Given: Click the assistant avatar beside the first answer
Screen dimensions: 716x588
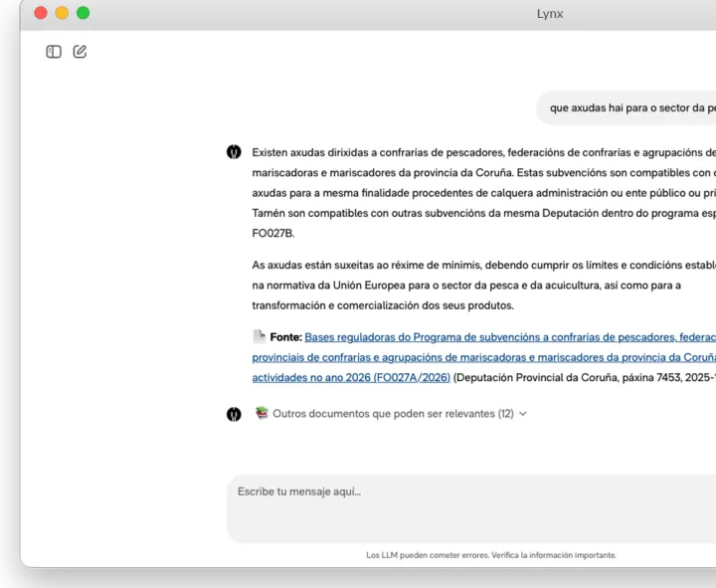Looking at the screenshot, I should 234,151.
